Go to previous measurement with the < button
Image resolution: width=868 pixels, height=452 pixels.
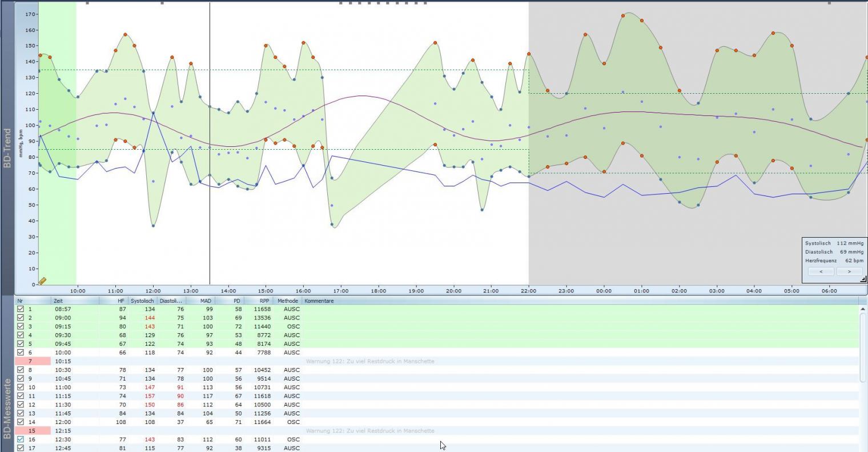pos(821,271)
